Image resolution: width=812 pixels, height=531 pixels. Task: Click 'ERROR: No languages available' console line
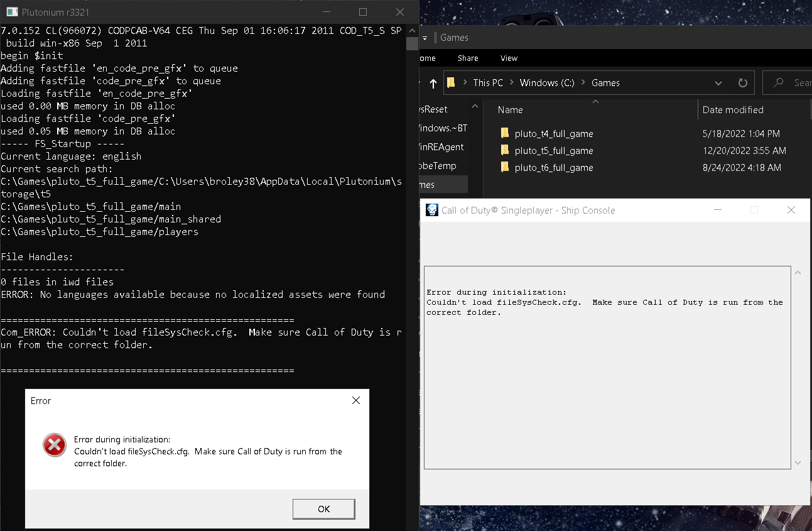193,294
